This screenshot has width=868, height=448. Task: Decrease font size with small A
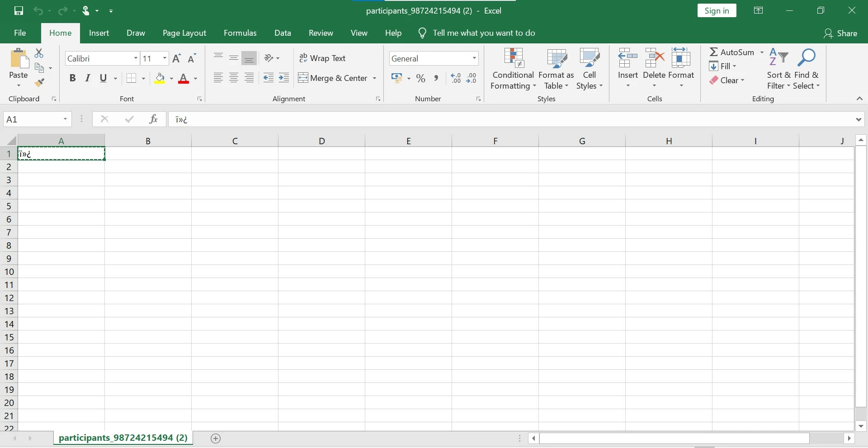pyautogui.click(x=192, y=58)
